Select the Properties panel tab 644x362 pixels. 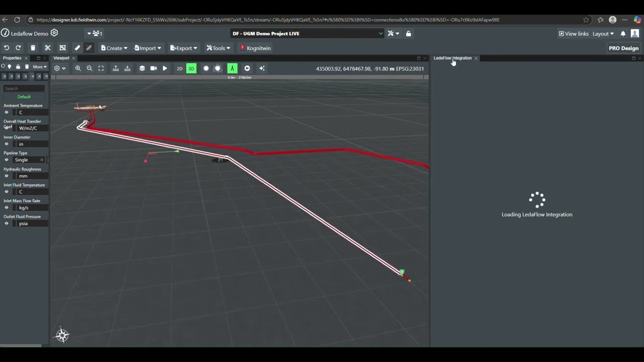(x=12, y=58)
